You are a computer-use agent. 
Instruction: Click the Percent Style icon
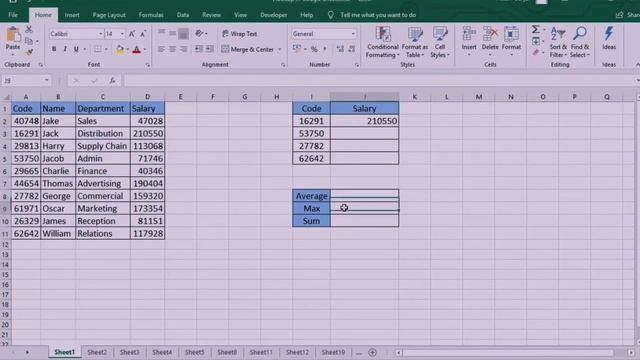pyautogui.click(x=314, y=49)
